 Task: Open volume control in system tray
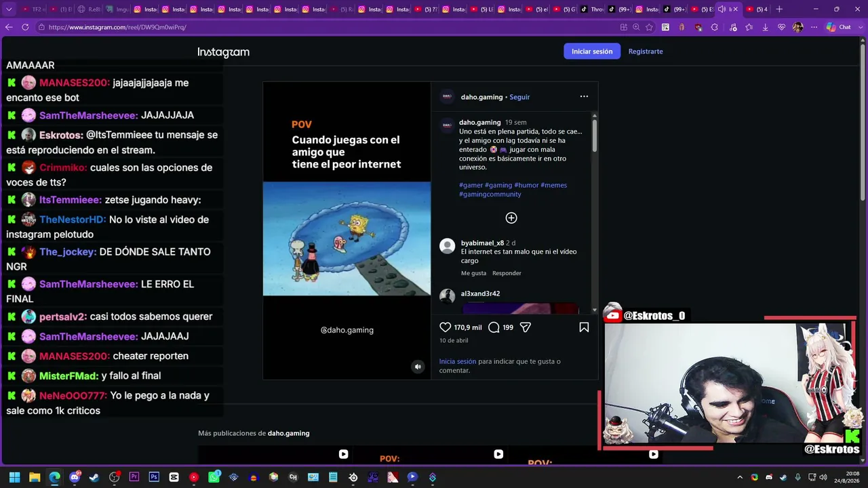pyautogui.click(x=823, y=477)
